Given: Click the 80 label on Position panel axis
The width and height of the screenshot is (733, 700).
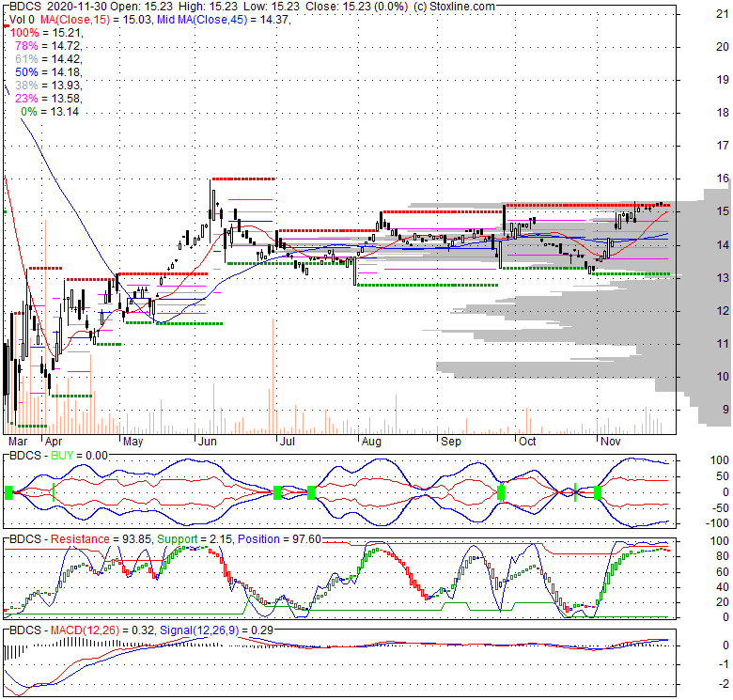Looking at the screenshot, I should click(723, 556).
